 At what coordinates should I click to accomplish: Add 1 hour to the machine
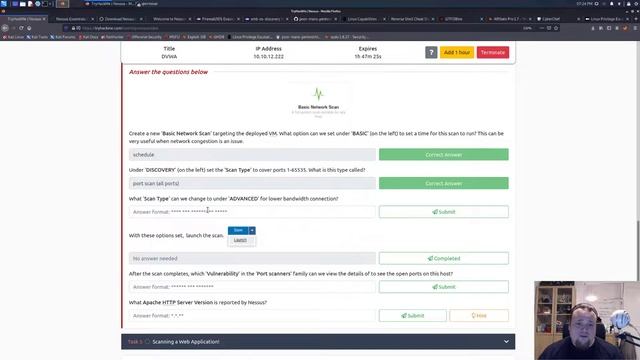(457, 52)
